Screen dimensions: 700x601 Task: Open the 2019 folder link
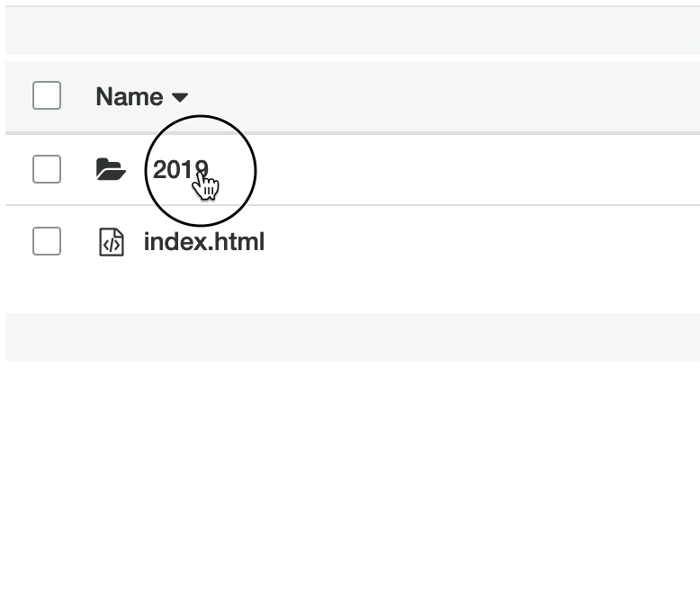(180, 169)
